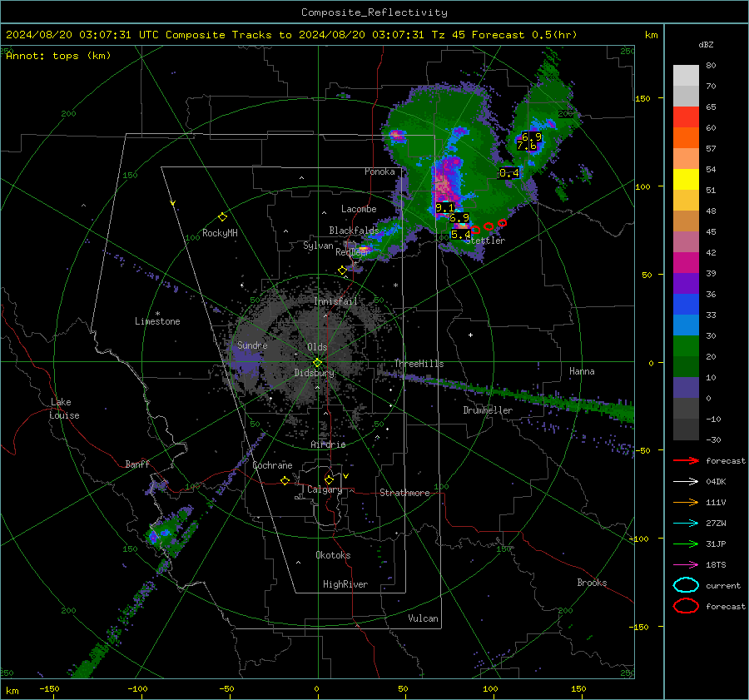This screenshot has width=749, height=700.
Task: Click the yellow diamond marker below Cochrane
Action: [285, 480]
